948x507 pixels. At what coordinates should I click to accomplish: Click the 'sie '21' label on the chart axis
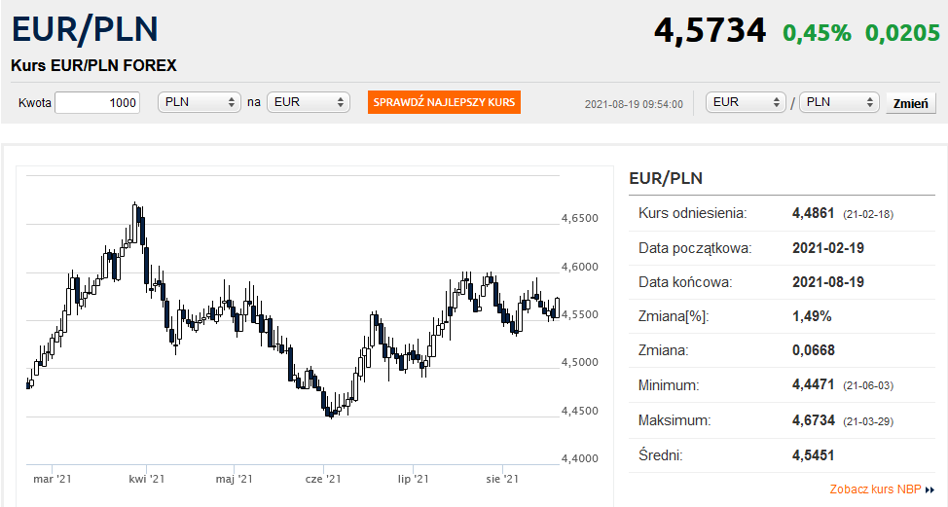(x=501, y=480)
